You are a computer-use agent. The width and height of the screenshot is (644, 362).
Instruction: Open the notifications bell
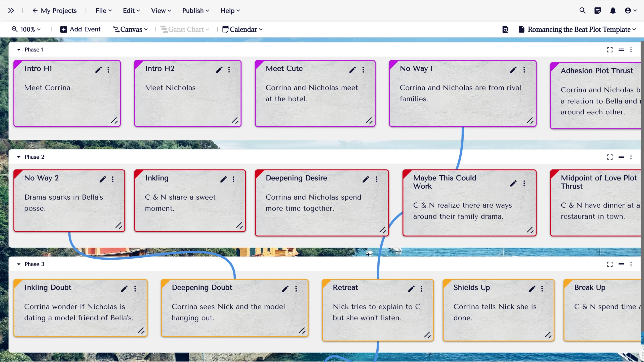[613, 11]
